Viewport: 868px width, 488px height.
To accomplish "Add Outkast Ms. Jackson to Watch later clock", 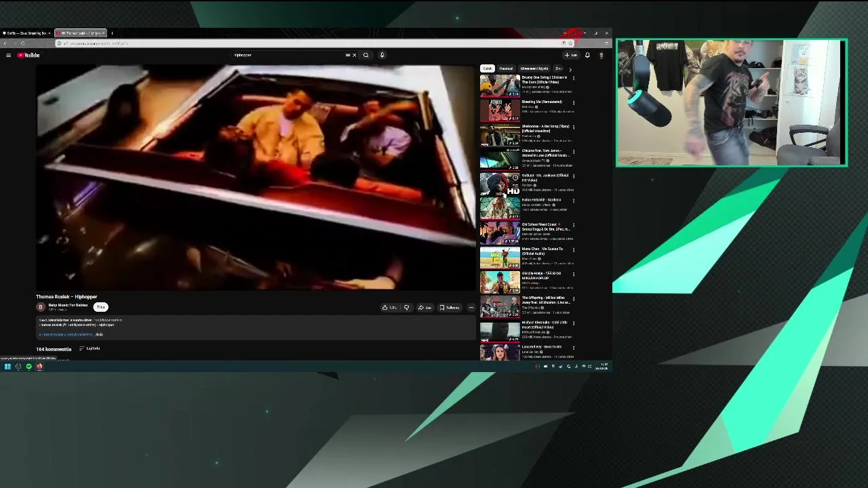I will pyautogui.click(x=515, y=178).
